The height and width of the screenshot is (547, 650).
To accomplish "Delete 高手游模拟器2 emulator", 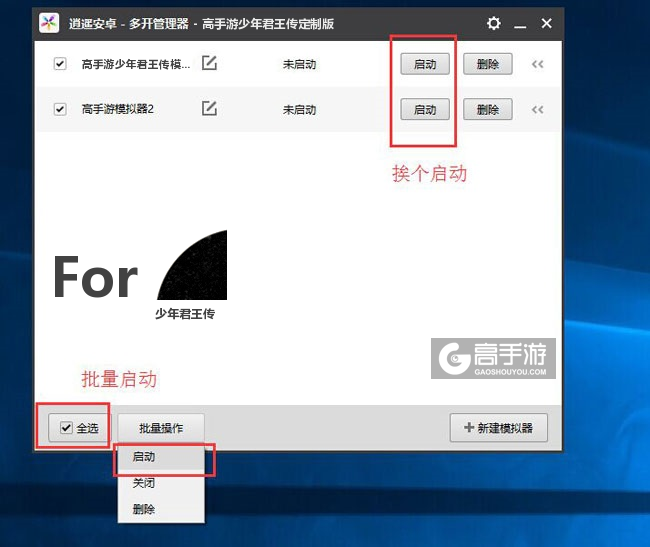I will (488, 109).
